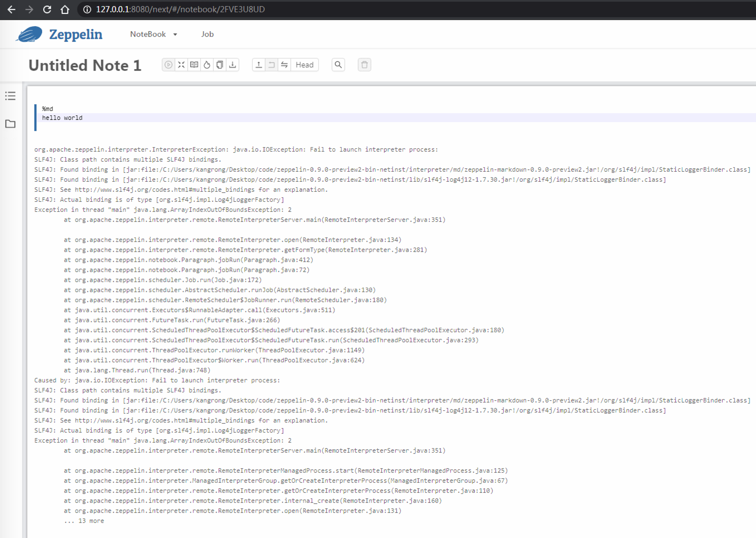Commit note version with the upload-arrow icon
Image resolution: width=756 pixels, height=538 pixels.
coord(259,65)
